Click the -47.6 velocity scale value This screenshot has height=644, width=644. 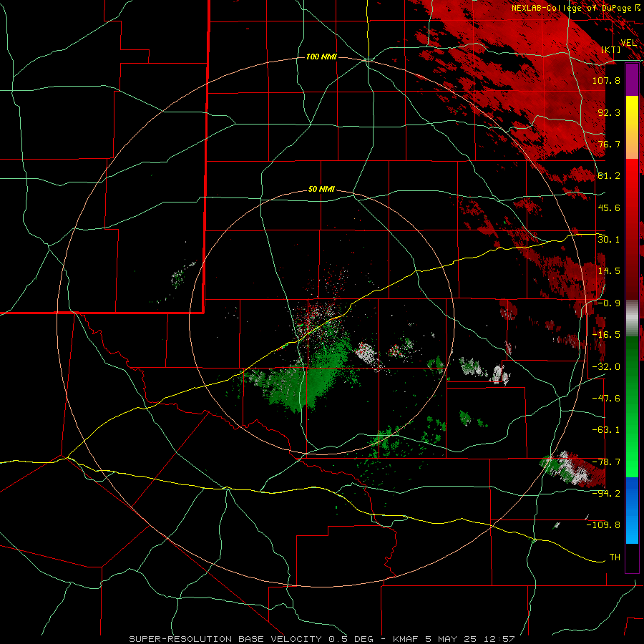(x=606, y=399)
